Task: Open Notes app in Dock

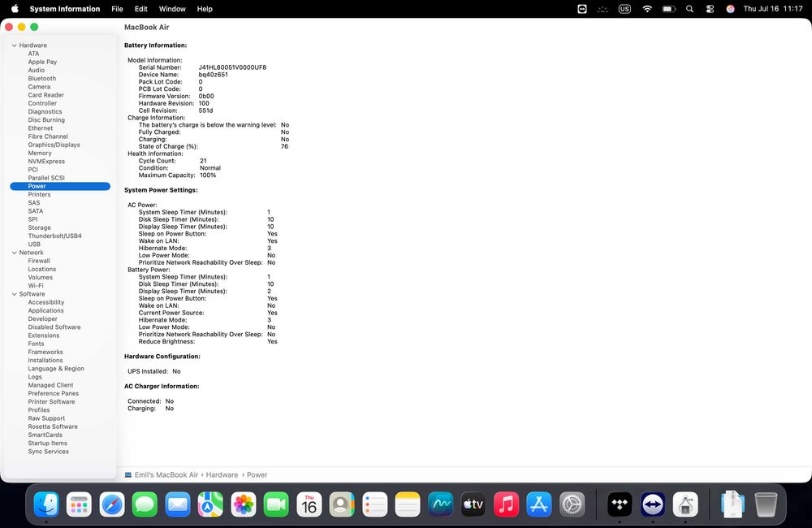Action: [x=408, y=504]
